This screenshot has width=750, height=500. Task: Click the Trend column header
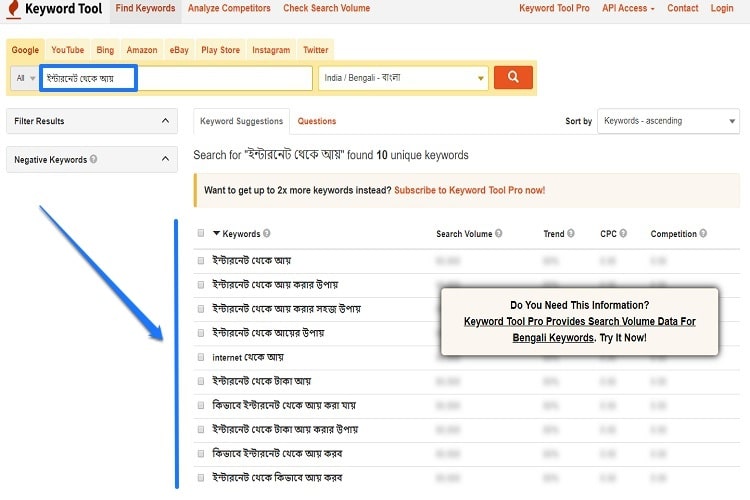coord(554,233)
